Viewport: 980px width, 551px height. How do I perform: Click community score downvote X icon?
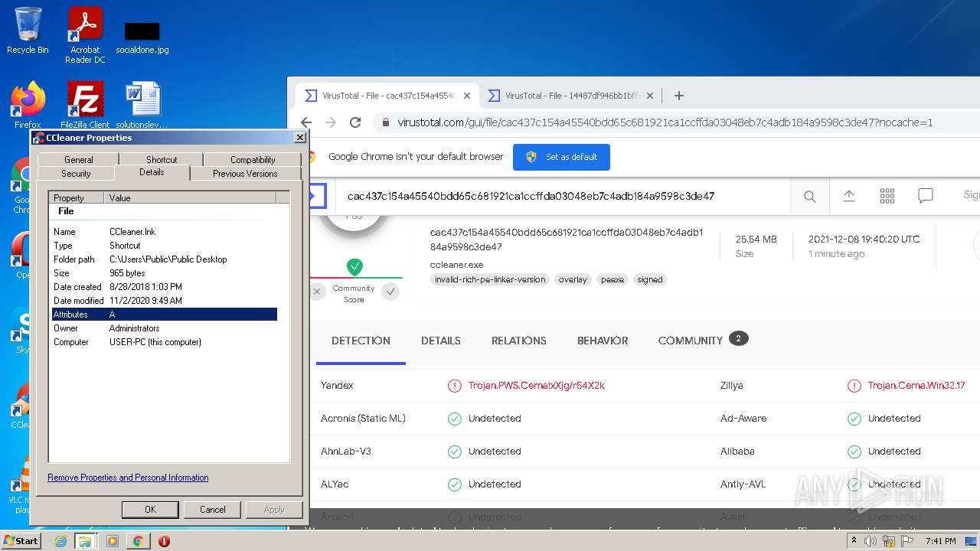pos(318,292)
